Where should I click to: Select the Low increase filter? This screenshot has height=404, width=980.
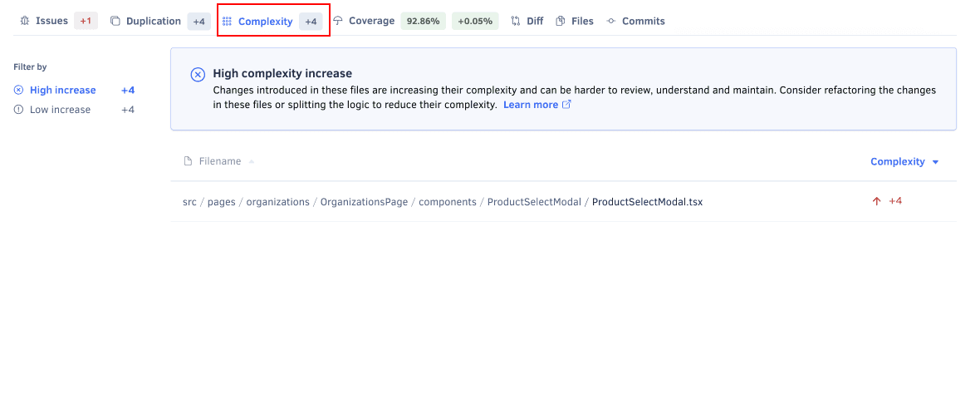point(60,110)
